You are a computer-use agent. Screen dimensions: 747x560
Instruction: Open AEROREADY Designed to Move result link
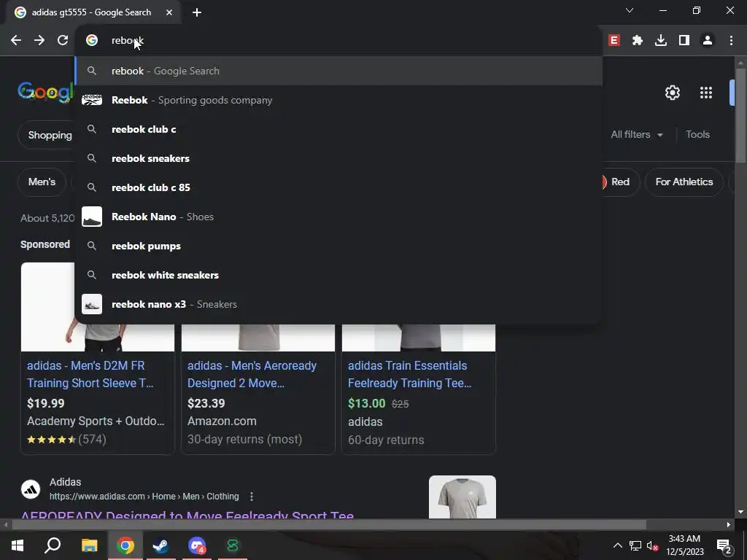click(187, 514)
